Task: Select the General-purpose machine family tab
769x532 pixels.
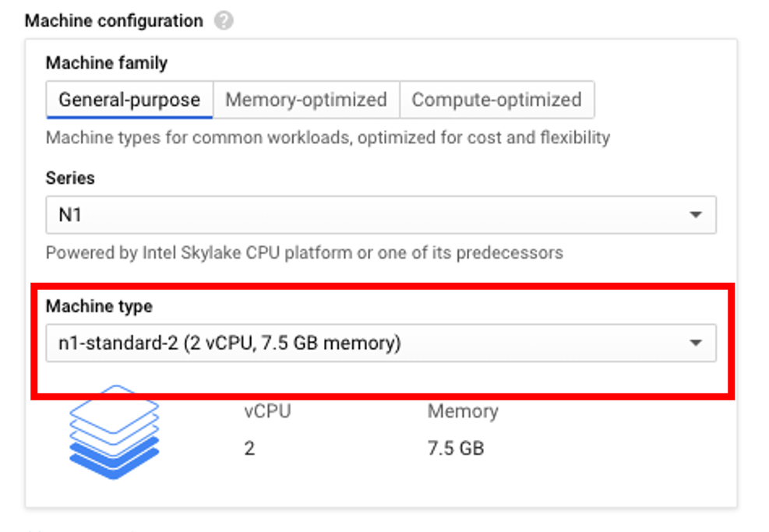Action: point(129,100)
